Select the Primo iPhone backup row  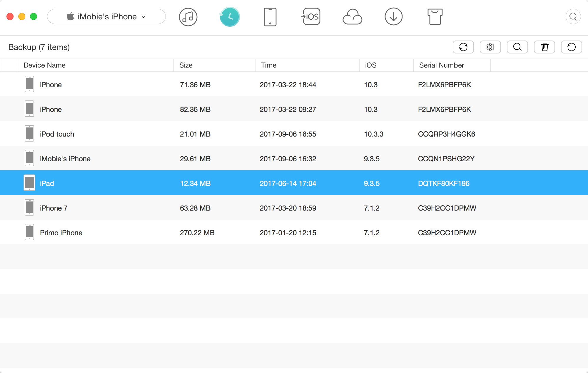click(x=294, y=233)
